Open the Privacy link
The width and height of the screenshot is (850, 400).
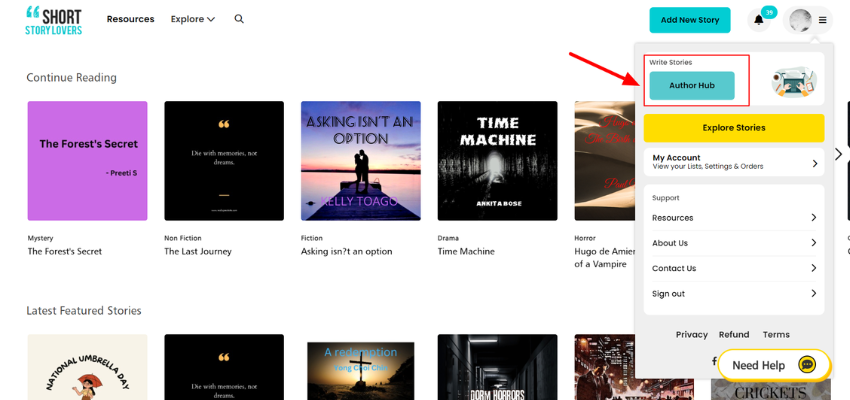(692, 334)
